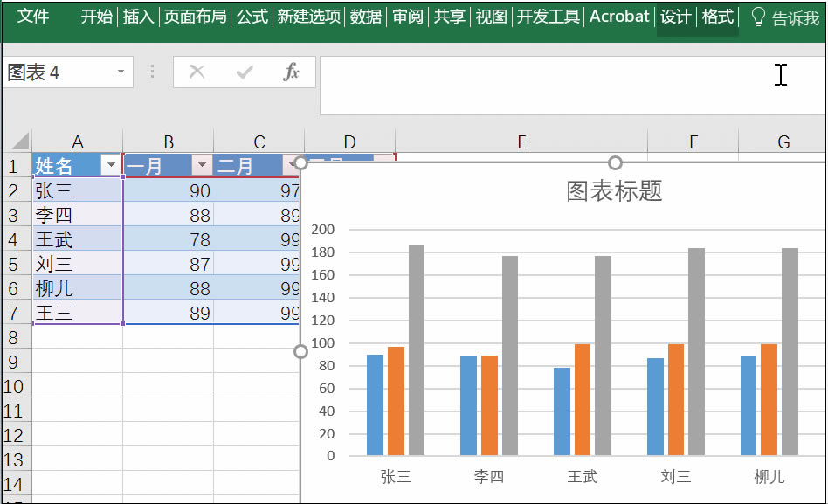Open the 一月 column filter dropdown

coord(202,165)
